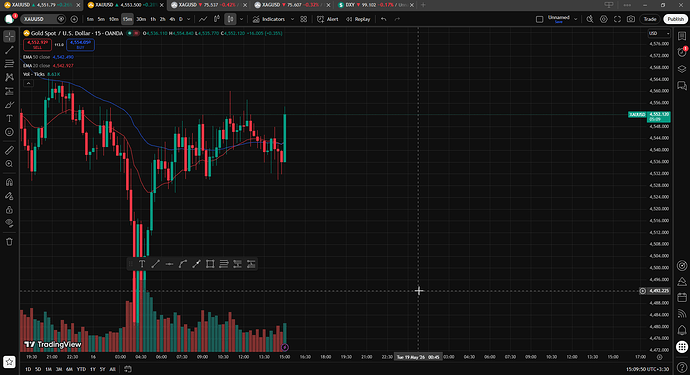Image resolution: width=690 pixels, height=375 pixels.
Task: Click the compare or add symbol plus icon
Action: (74, 19)
